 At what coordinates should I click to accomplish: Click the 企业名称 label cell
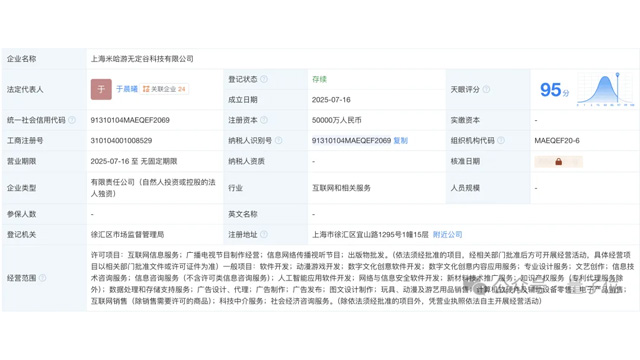(44, 59)
